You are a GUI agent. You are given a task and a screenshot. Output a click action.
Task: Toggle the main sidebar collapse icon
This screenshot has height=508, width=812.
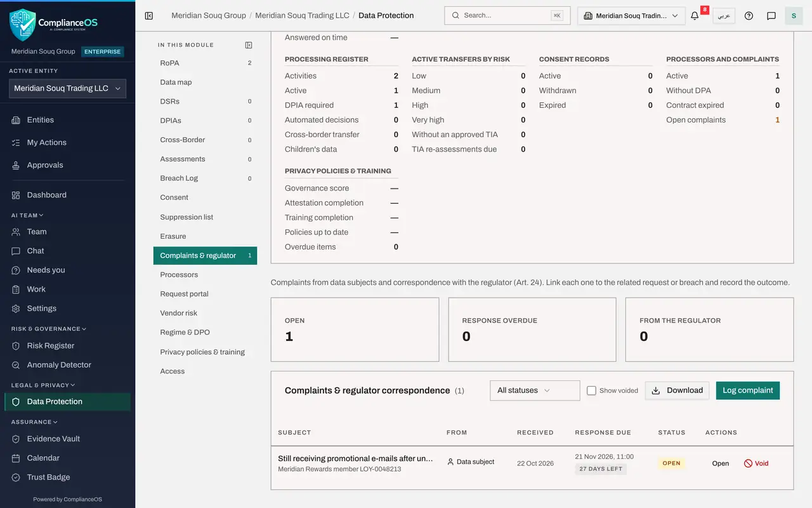pyautogui.click(x=149, y=16)
